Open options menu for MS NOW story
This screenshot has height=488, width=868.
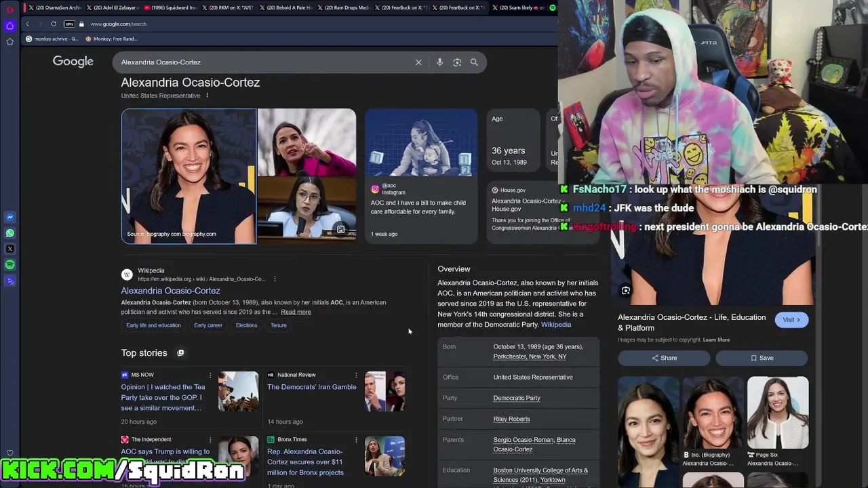pos(210,375)
